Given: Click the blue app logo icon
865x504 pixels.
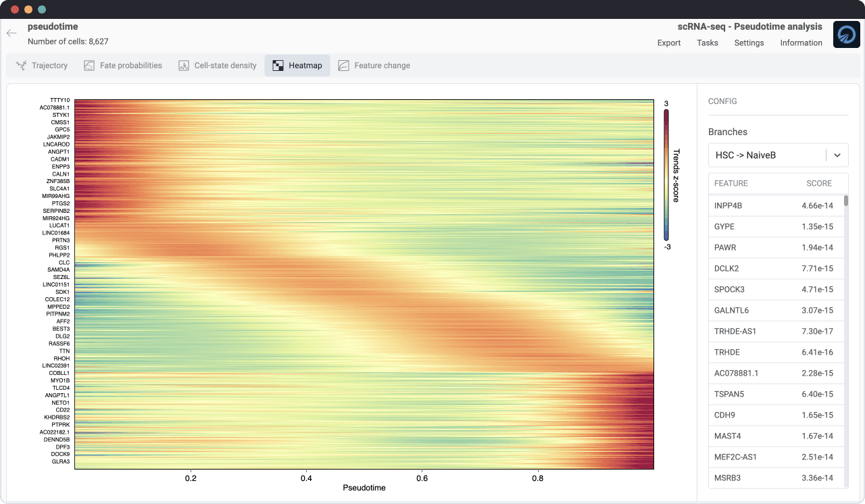Looking at the screenshot, I should click(x=846, y=34).
